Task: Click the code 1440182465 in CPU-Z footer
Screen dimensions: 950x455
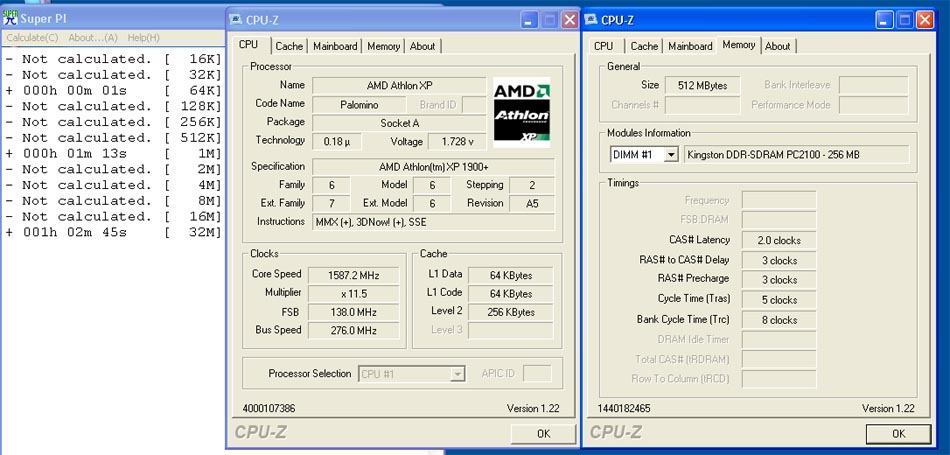Action: [x=623, y=409]
